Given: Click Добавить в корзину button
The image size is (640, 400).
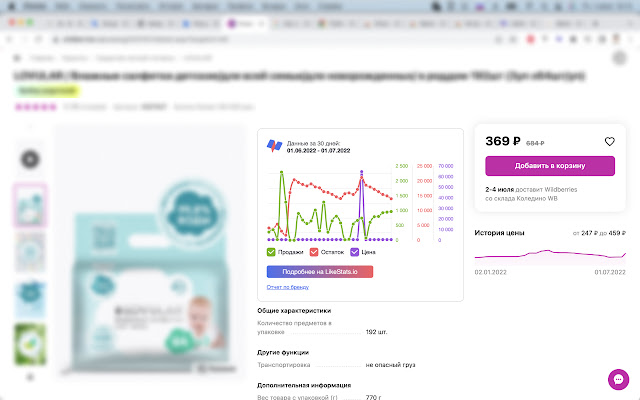Looking at the screenshot, I should [550, 166].
